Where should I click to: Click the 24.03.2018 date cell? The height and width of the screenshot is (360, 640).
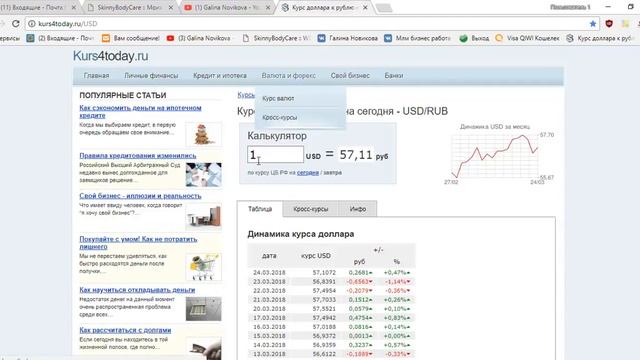pos(269,272)
